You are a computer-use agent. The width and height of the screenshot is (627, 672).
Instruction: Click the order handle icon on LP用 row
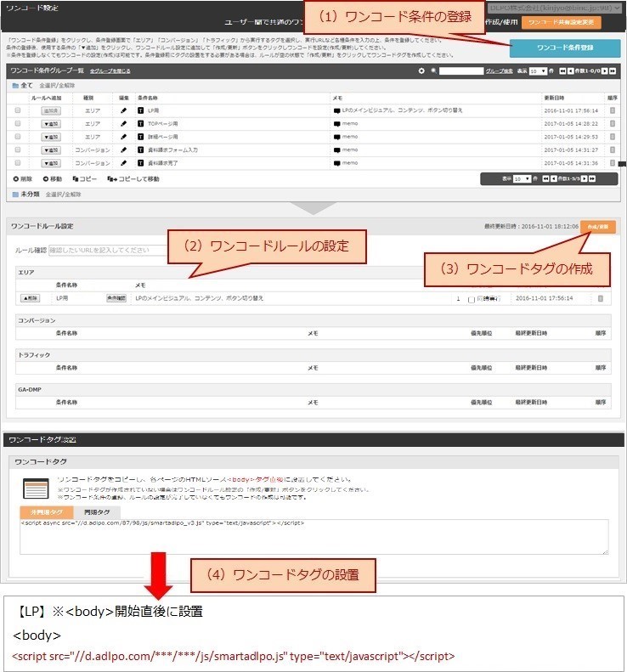613,110
